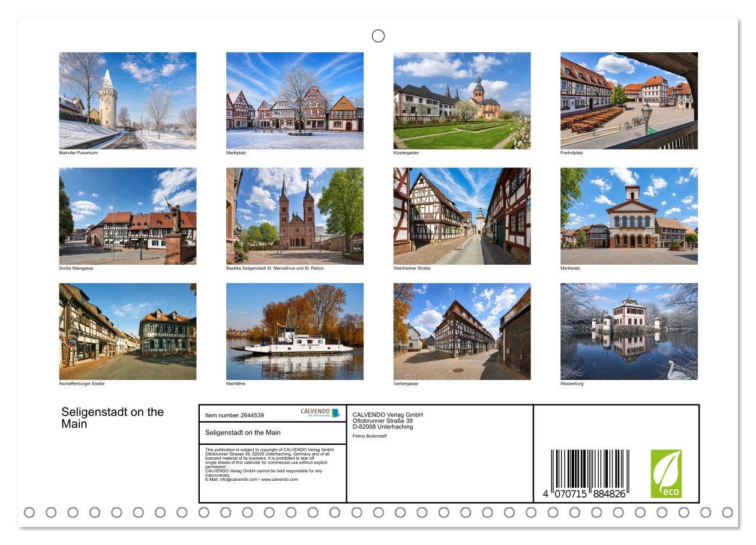This screenshot has width=756, height=545.
Task: View the Mainfähre ferry photo
Action: 295,332
